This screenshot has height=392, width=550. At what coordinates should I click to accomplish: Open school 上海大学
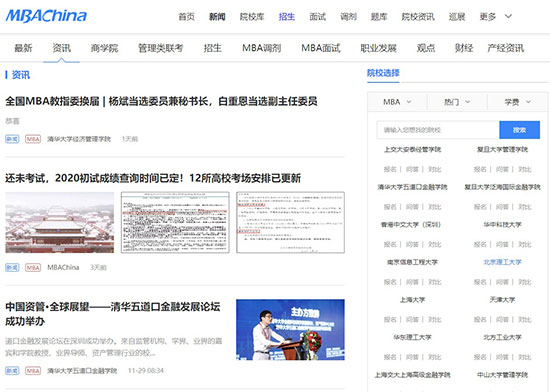(412, 300)
